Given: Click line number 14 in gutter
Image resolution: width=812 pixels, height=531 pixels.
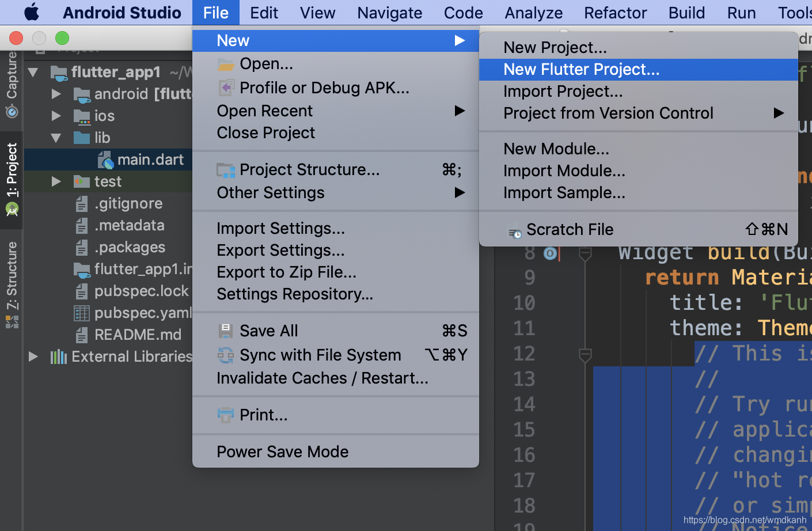Looking at the screenshot, I should coord(524,404).
